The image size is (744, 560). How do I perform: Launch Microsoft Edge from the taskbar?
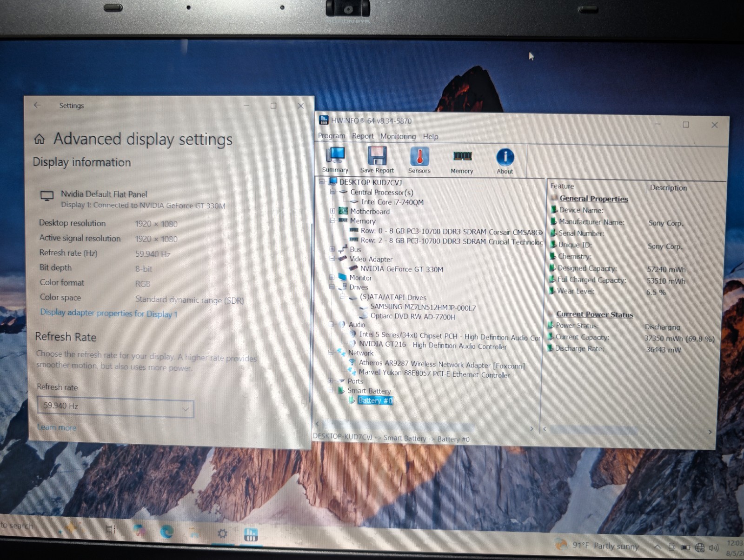167,531
